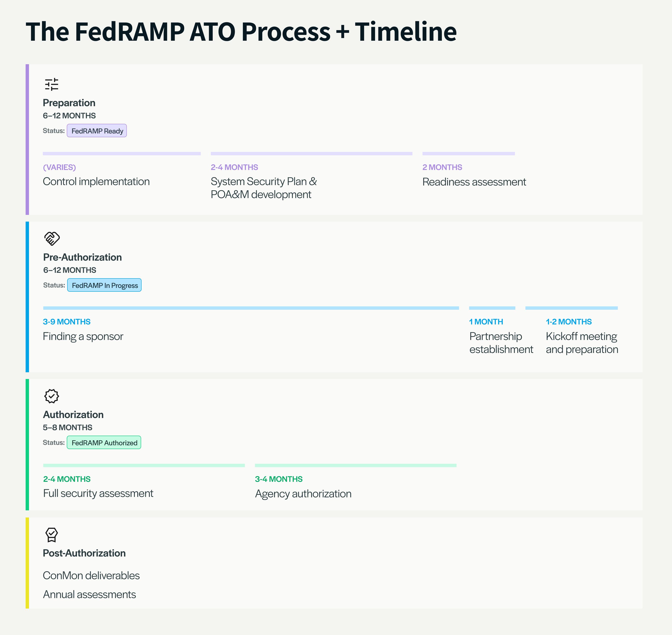The height and width of the screenshot is (635, 672).
Task: Click the purple Preparation section side stripe
Action: click(28, 140)
